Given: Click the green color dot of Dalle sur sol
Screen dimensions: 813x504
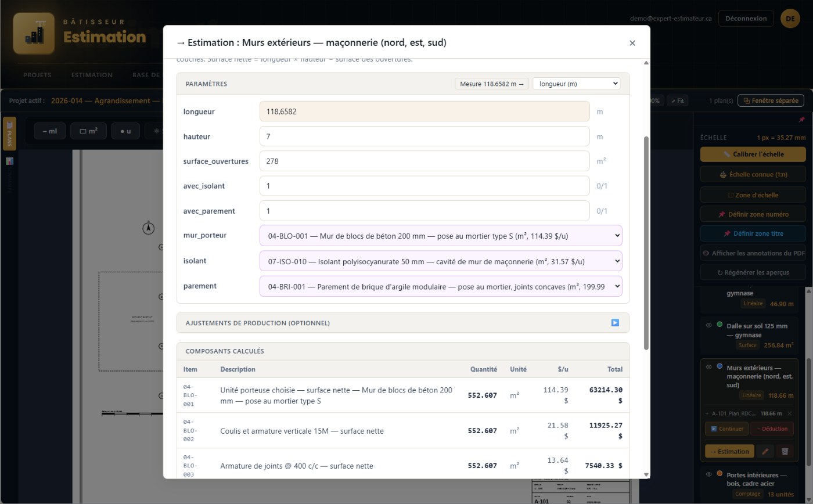Looking at the screenshot, I should (x=720, y=325).
